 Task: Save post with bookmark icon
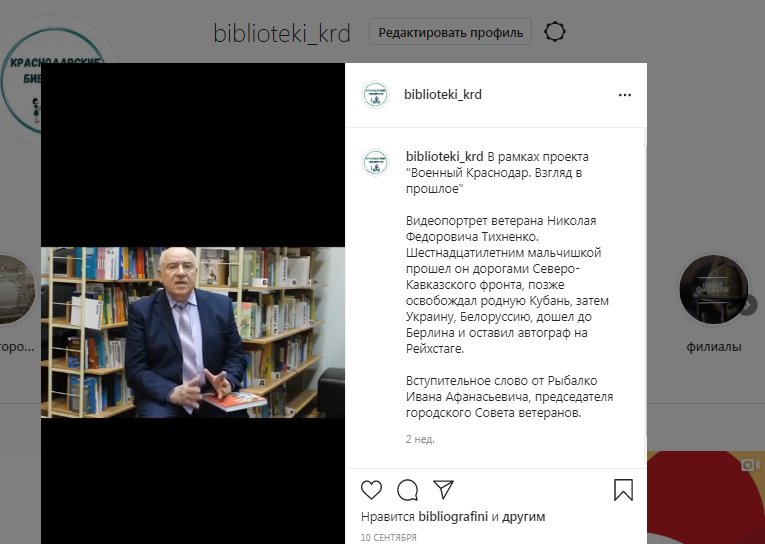click(623, 490)
